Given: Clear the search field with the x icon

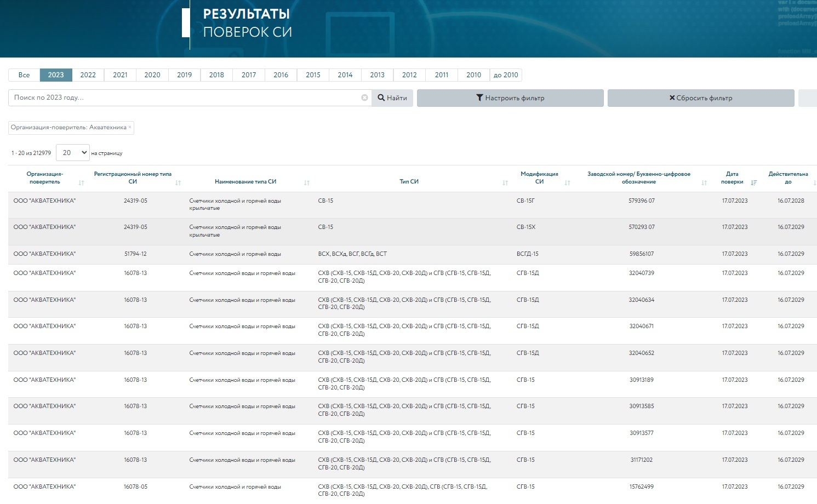Looking at the screenshot, I should 364,98.
